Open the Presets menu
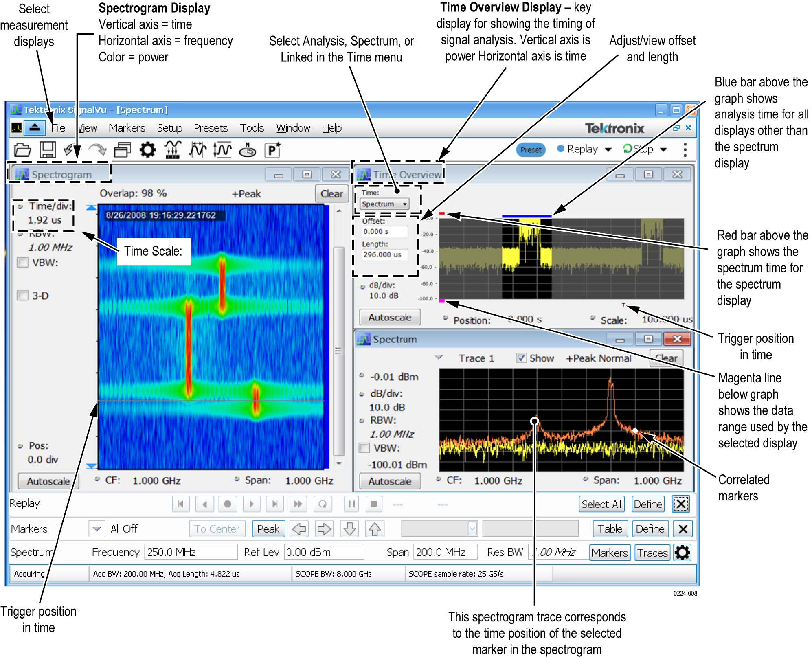The height and width of the screenshot is (658, 812). tap(210, 128)
